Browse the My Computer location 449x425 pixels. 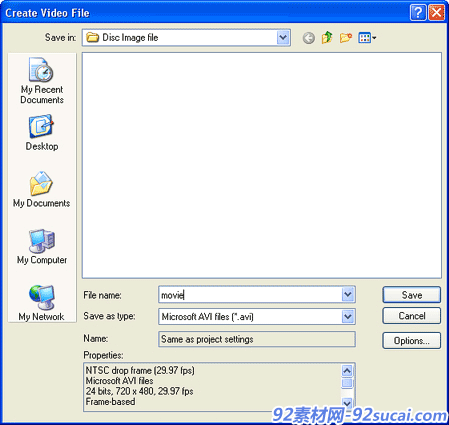point(42,246)
